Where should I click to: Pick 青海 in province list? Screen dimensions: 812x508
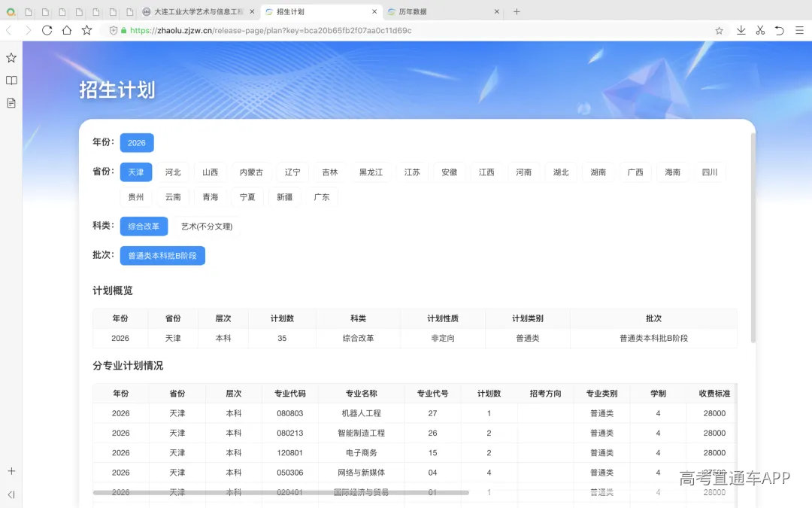(211, 197)
